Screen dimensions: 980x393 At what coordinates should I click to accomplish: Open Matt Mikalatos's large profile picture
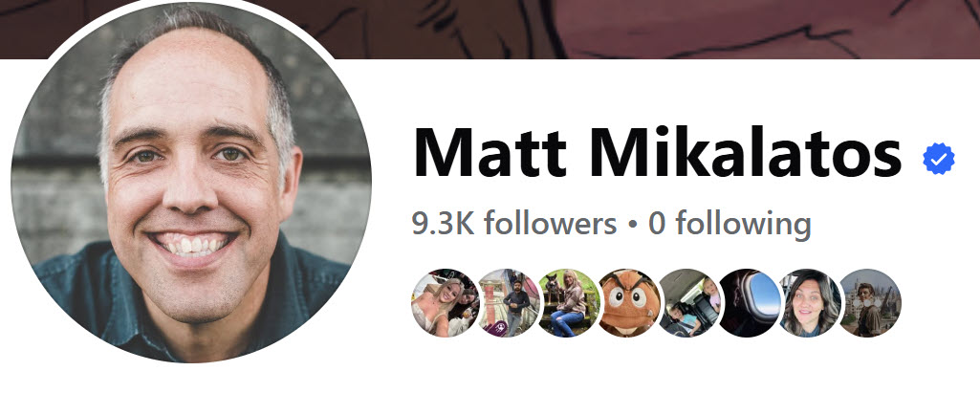[191, 183]
